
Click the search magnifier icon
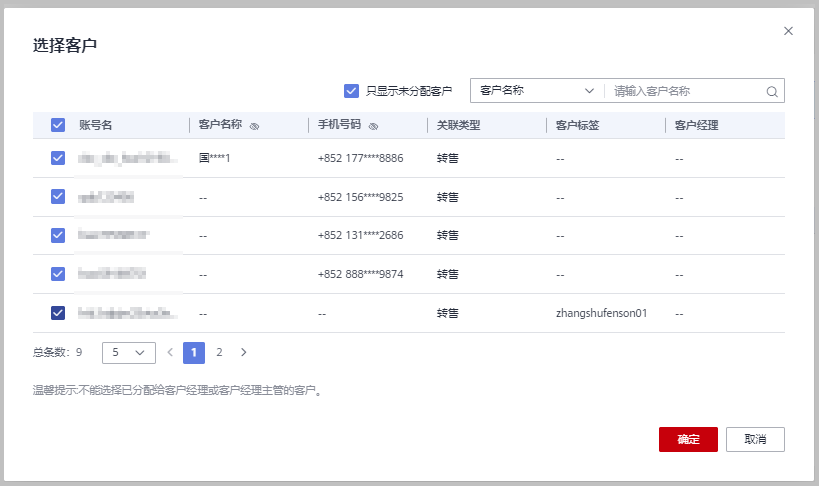pyautogui.click(x=772, y=91)
